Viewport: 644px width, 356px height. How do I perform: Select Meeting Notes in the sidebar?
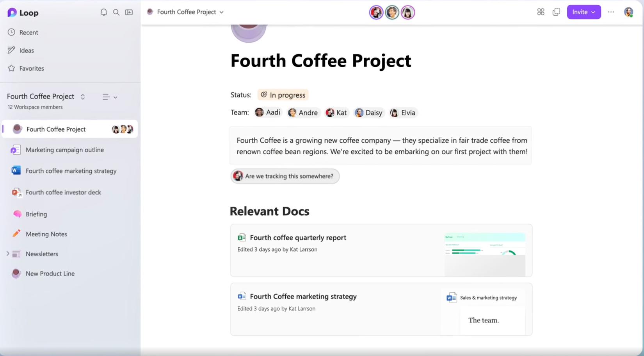pyautogui.click(x=46, y=234)
